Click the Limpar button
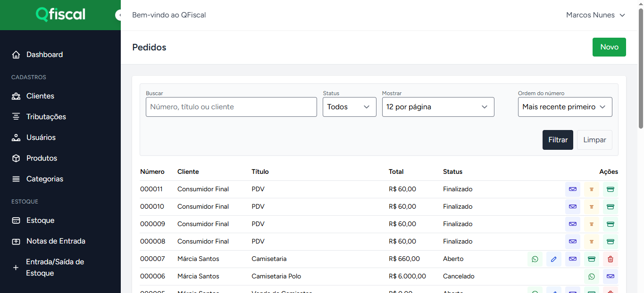Image resolution: width=644 pixels, height=293 pixels. [594, 139]
